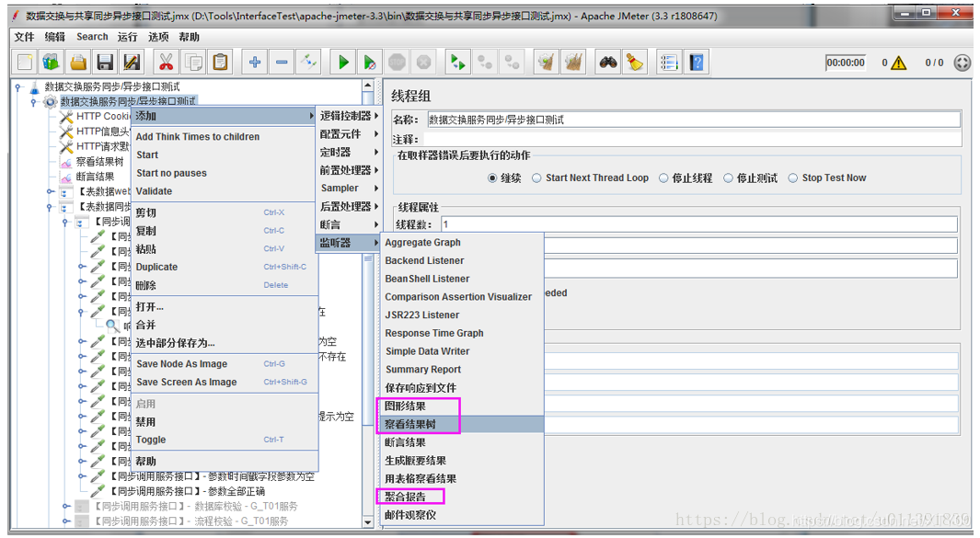
Task: Click the Shutdown icon
Action: (424, 62)
